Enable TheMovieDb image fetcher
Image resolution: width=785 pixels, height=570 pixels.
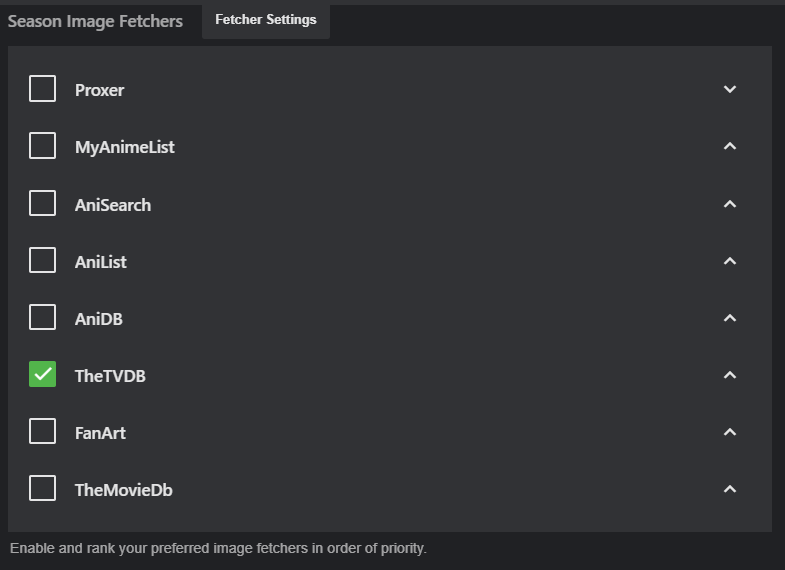(x=42, y=489)
